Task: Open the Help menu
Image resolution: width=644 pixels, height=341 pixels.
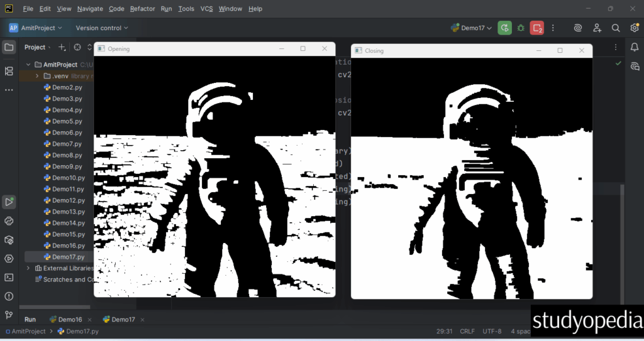Action: (x=255, y=9)
